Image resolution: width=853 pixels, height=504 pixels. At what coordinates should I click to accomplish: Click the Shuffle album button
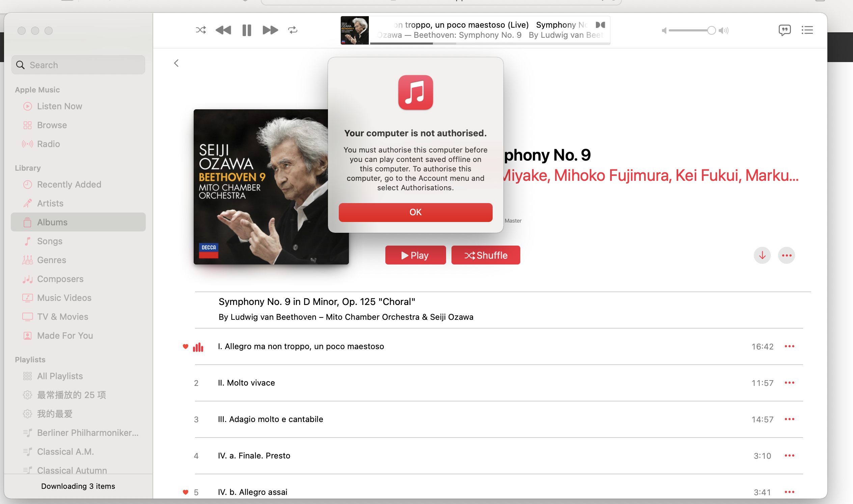point(486,255)
